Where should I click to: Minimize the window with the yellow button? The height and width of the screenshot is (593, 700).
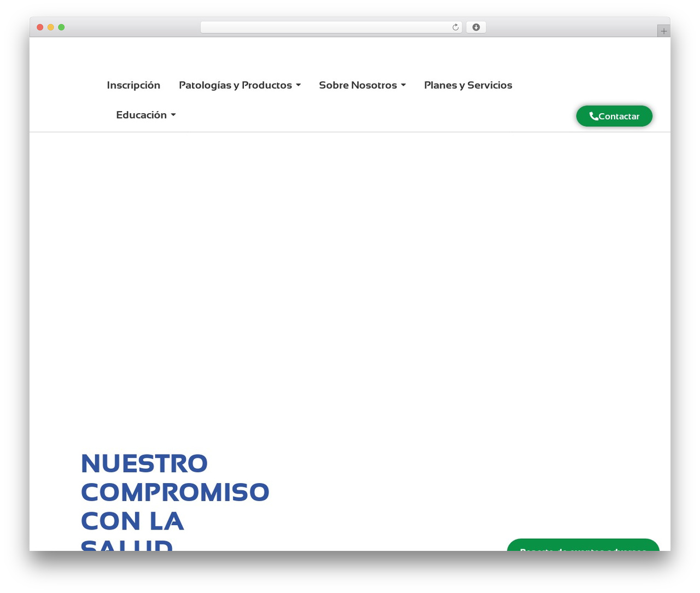pos(50,27)
